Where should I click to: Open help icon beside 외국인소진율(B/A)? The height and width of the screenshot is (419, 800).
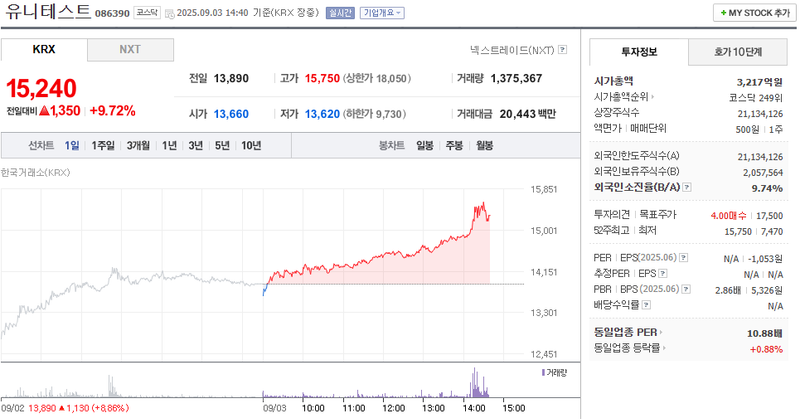click(687, 187)
